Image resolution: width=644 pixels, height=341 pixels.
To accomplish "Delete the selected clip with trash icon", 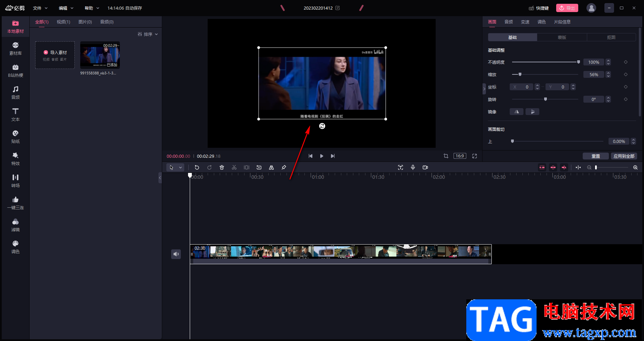I will pos(222,167).
